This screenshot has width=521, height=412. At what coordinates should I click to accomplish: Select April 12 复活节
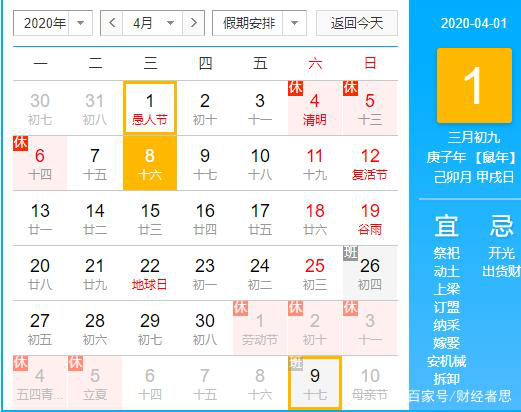[370, 163]
